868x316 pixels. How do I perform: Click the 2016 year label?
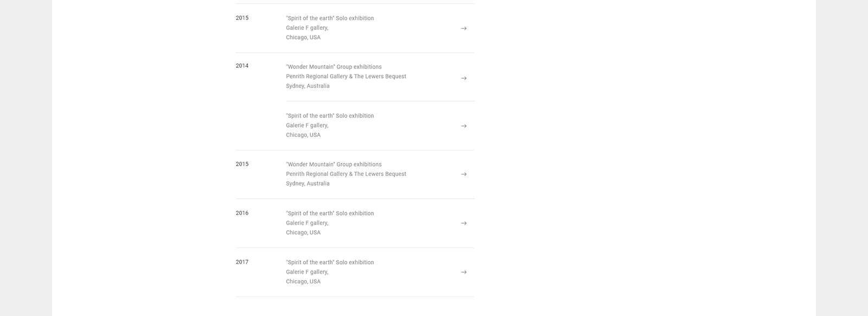coord(242,213)
